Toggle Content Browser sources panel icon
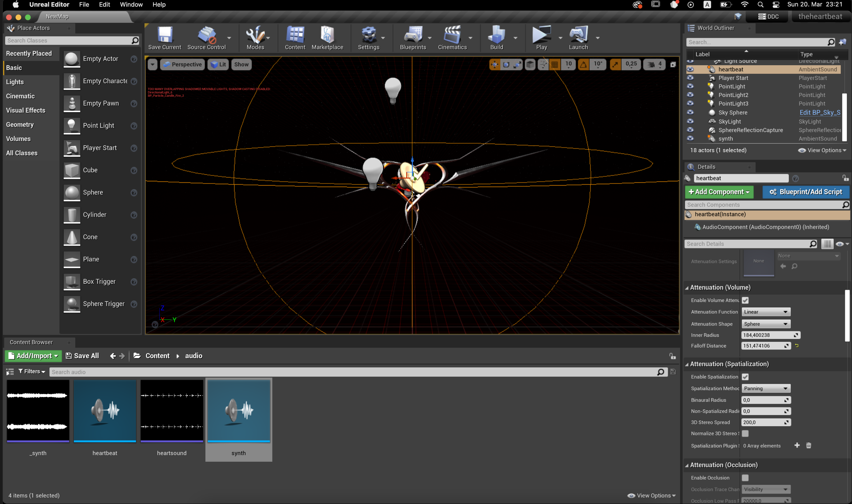The height and width of the screenshot is (504, 852). (x=10, y=372)
